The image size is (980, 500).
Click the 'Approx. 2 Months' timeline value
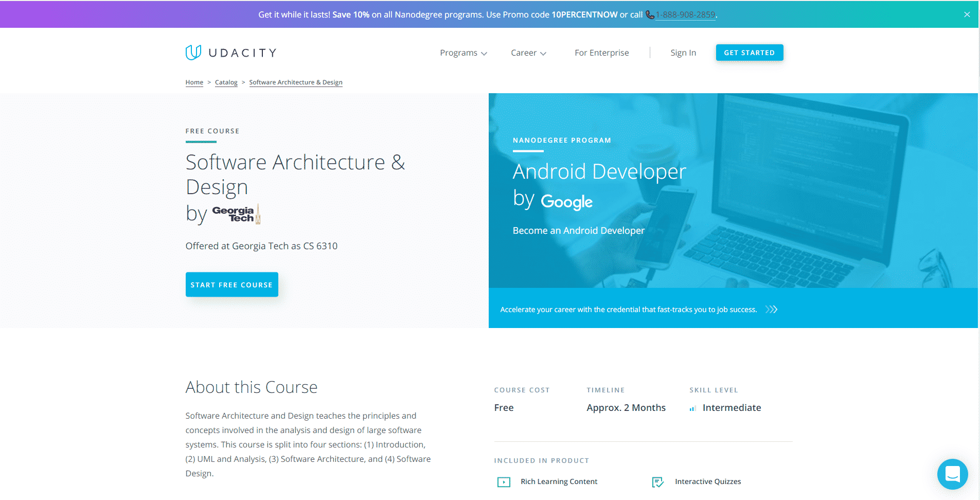point(626,408)
